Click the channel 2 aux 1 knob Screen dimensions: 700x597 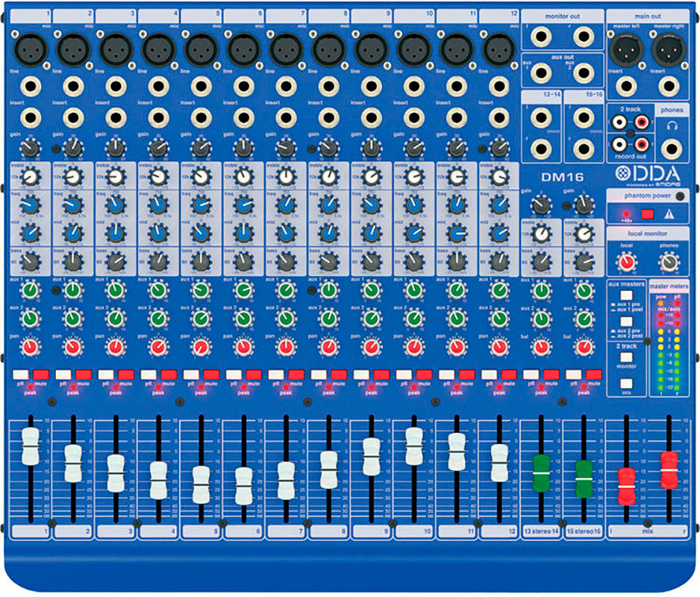pyautogui.click(x=72, y=290)
